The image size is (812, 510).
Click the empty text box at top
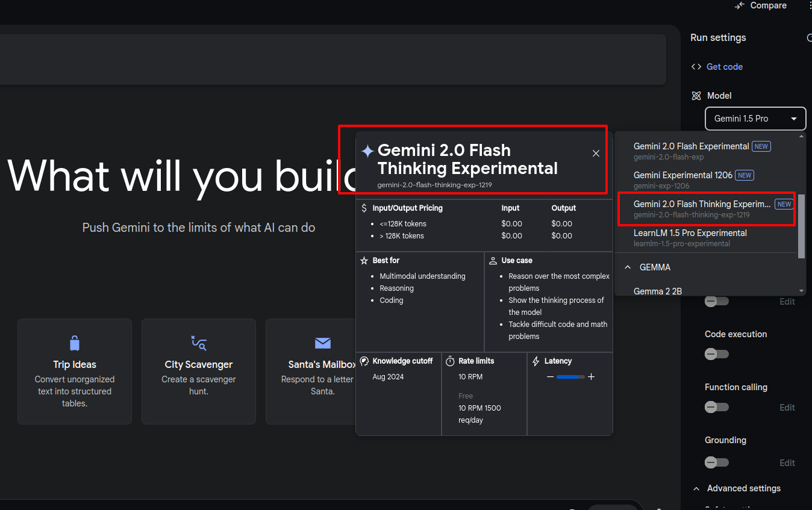coord(333,60)
